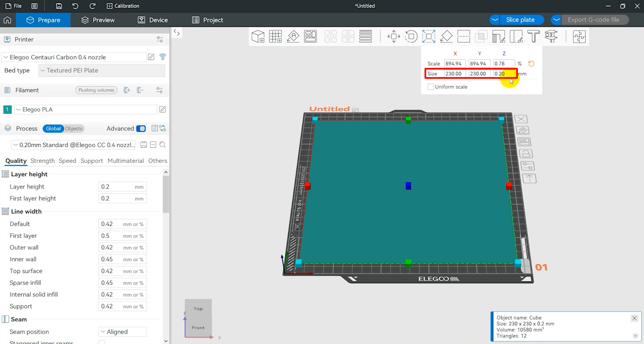
Task: Select the Measure tool
Action: click(551, 36)
